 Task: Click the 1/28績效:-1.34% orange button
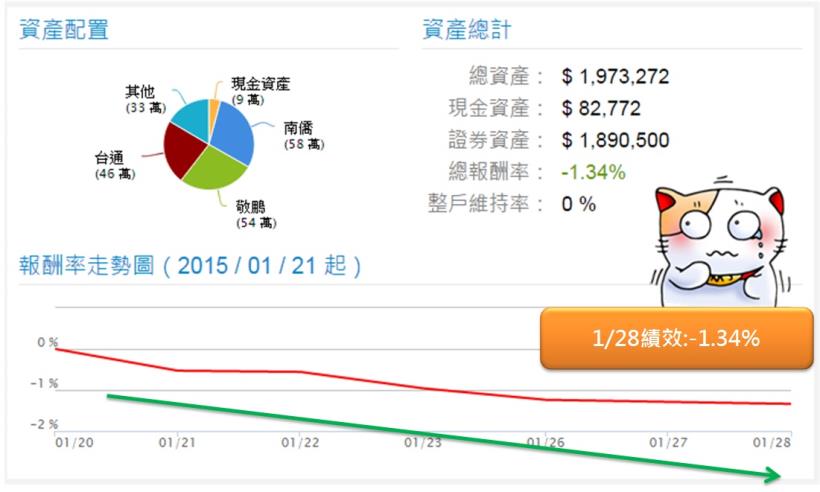[x=676, y=339]
